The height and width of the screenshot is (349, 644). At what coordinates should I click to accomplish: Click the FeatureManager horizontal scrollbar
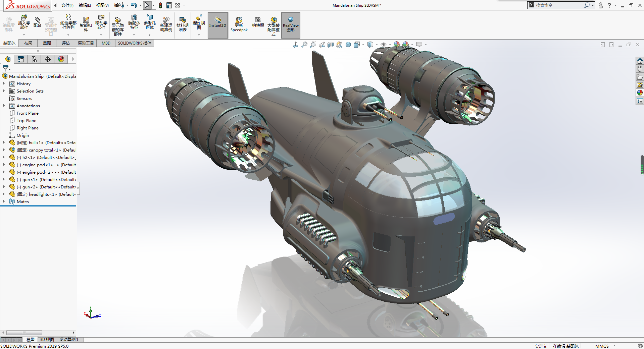click(x=24, y=333)
